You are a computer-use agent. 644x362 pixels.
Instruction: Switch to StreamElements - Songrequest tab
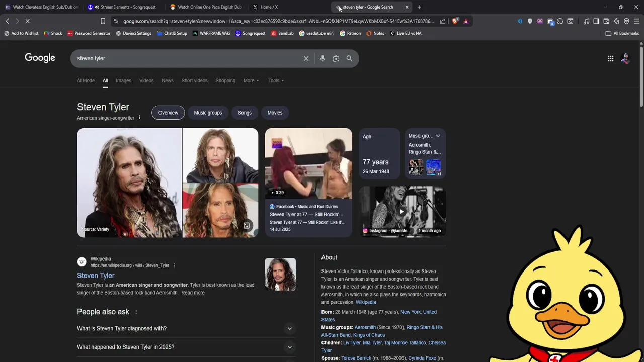click(x=124, y=7)
